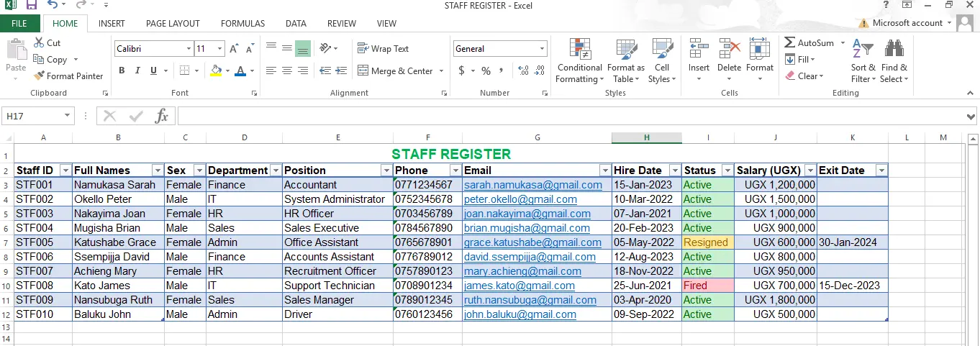This screenshot has height=346, width=980.
Task: Open Find & Select binoculars menu
Action: (894, 60)
